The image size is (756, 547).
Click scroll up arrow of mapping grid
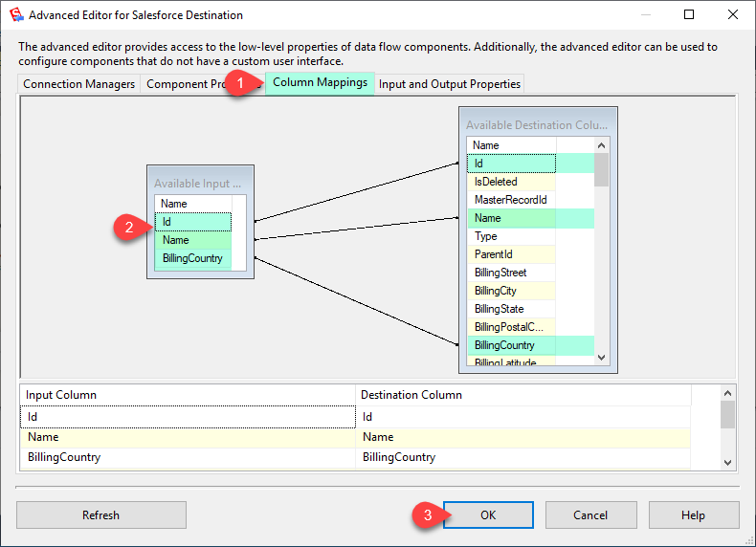[727, 393]
